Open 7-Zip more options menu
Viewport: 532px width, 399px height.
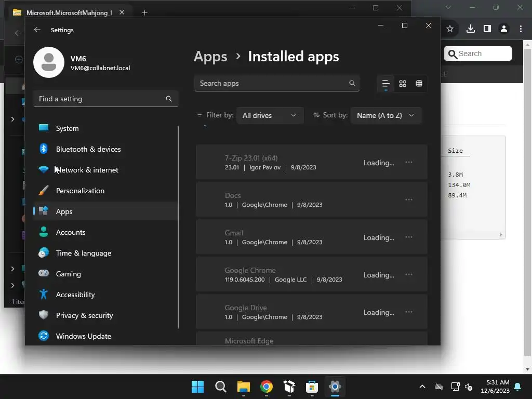tap(409, 162)
